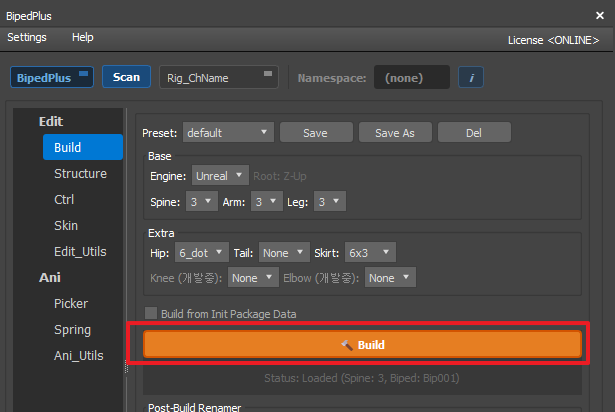Open the Settings menu
Screen dimensions: 615x412
pyautogui.click(x=27, y=37)
